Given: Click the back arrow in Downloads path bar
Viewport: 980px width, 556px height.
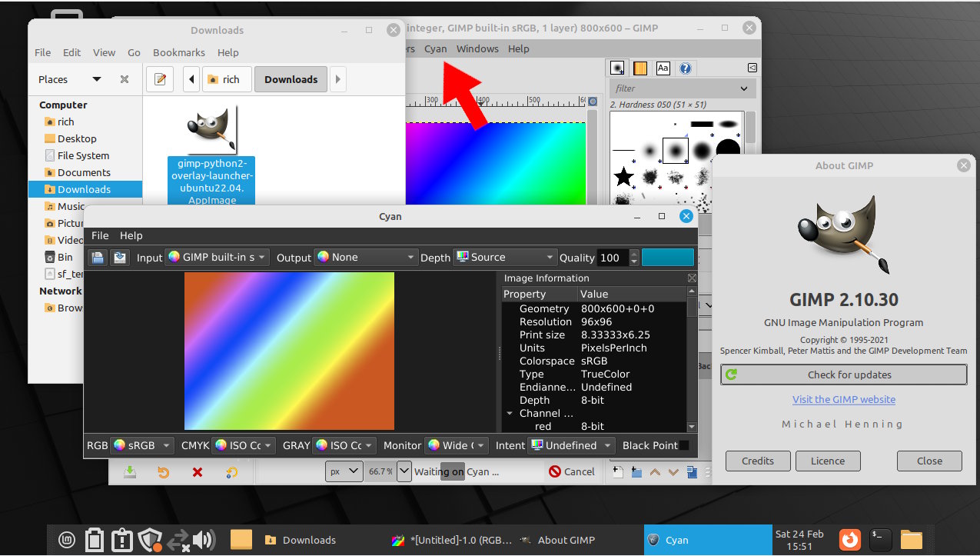Looking at the screenshot, I should (191, 79).
